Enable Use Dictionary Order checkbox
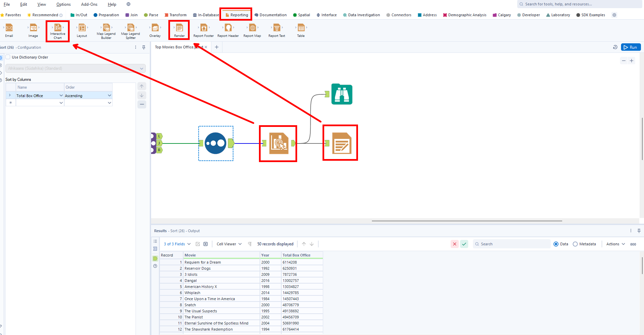 pyautogui.click(x=8, y=57)
